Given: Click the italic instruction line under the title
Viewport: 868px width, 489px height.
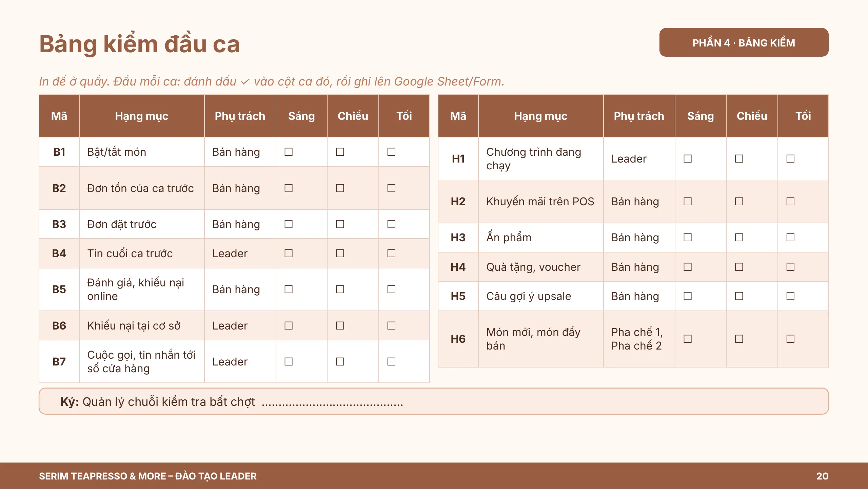Looking at the screenshot, I should [x=272, y=81].
